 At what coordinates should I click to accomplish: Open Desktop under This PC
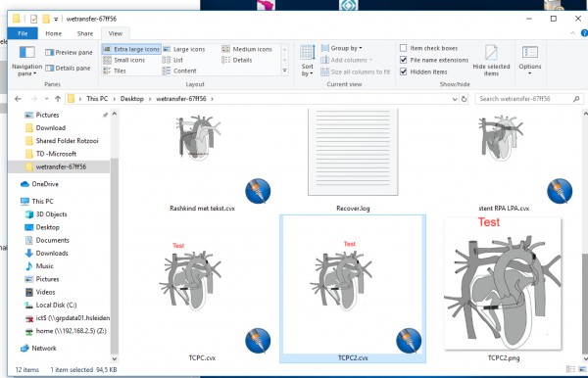click(47, 227)
